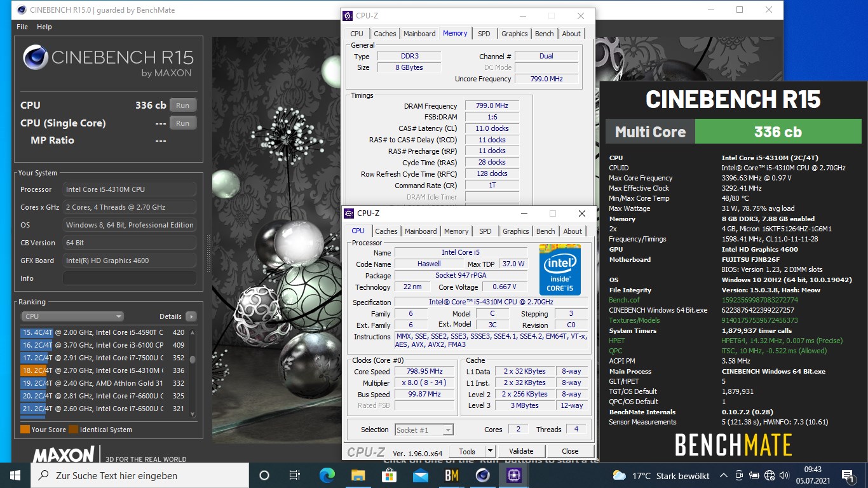Switch to BenchMate taskbar icon
This screenshot has width=868, height=488.
pos(451,475)
